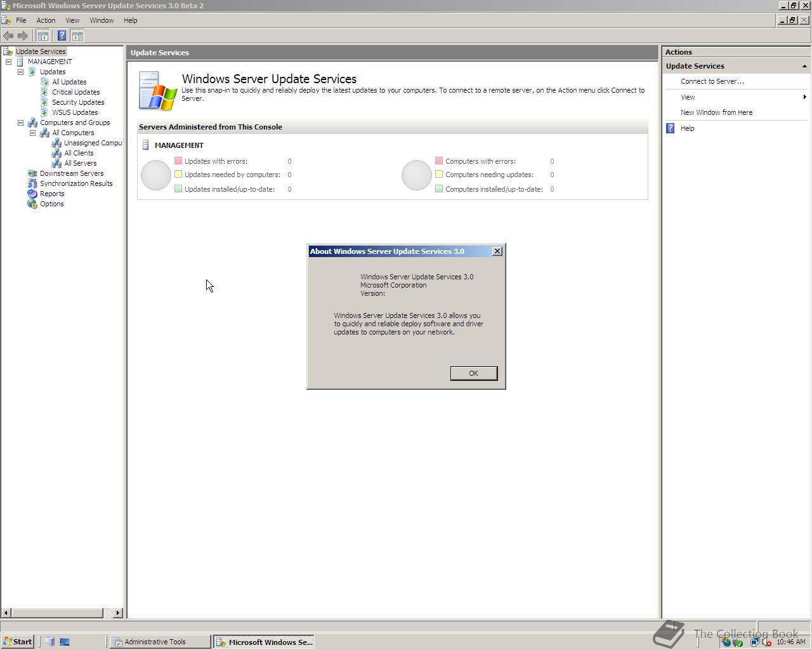Click the red Updates with errors swatch
812x650 pixels.
point(178,161)
